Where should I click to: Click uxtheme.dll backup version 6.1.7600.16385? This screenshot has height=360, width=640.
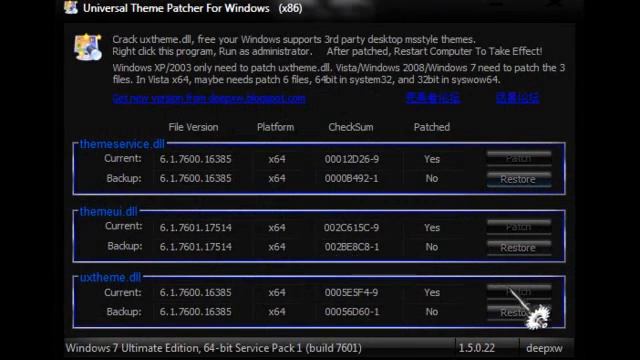click(x=196, y=312)
